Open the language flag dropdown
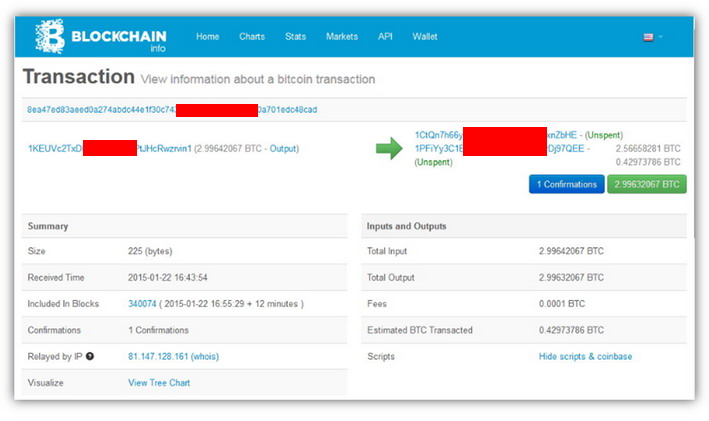 click(652, 37)
